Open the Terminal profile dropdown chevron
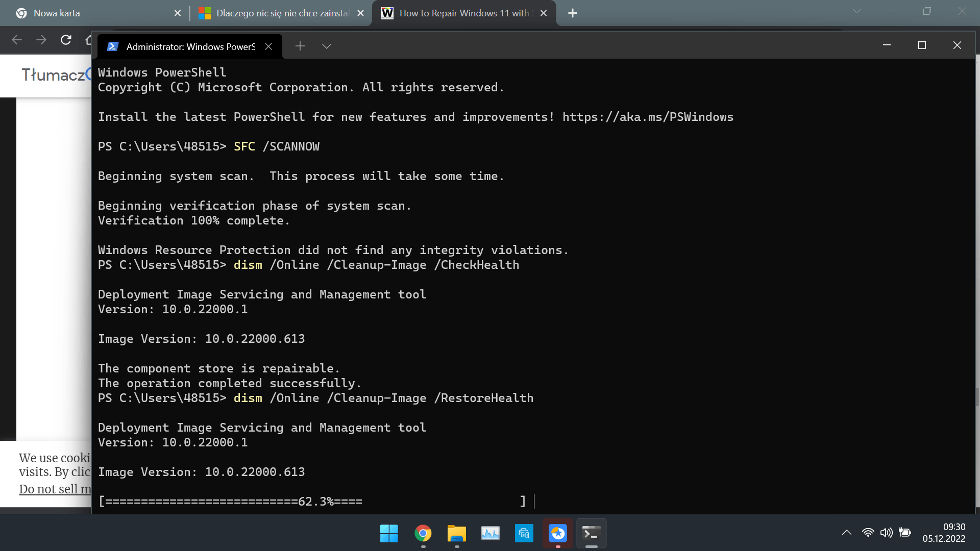The width and height of the screenshot is (980, 551). (327, 46)
